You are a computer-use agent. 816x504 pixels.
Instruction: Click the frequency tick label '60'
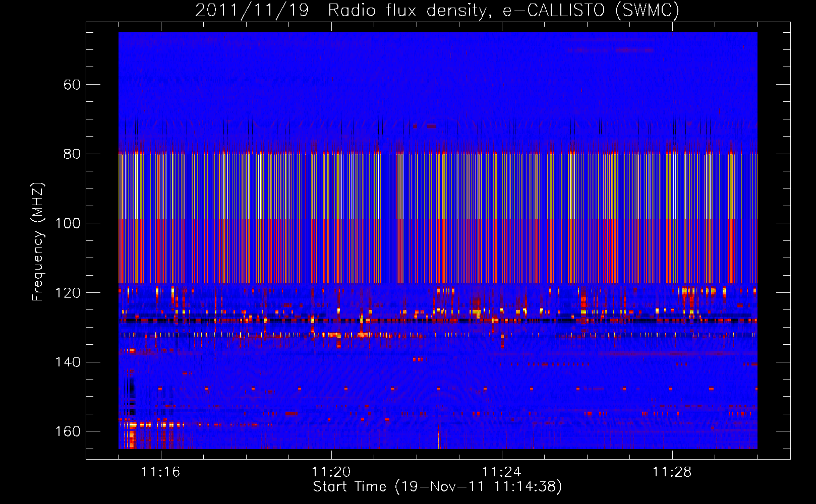(72, 85)
